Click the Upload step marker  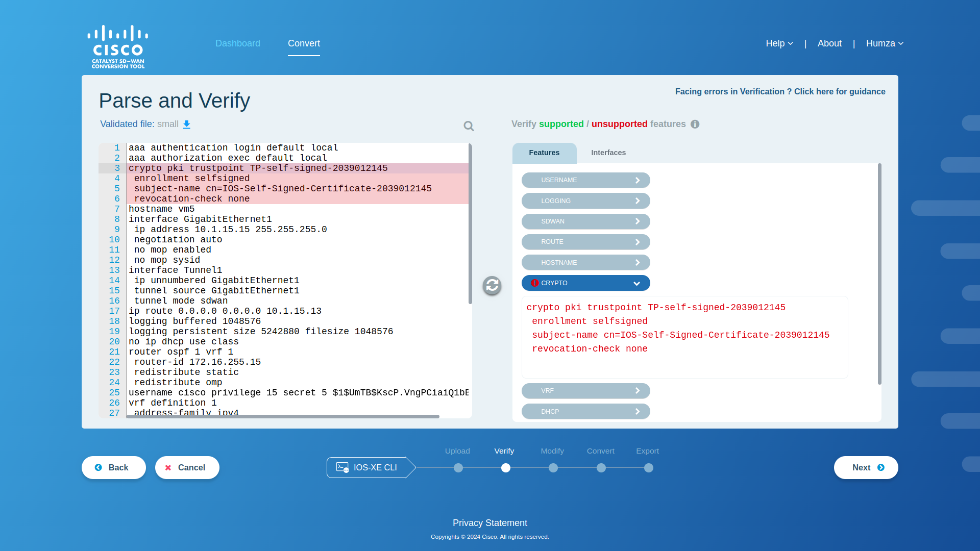coord(458,468)
